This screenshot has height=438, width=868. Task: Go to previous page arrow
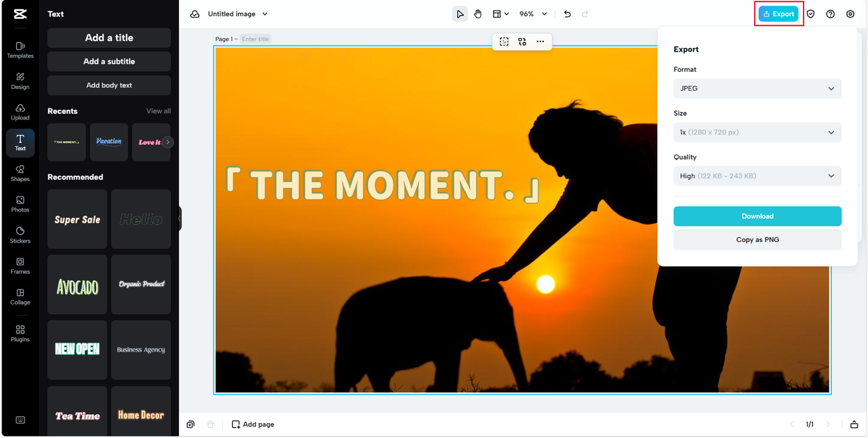[x=791, y=424]
